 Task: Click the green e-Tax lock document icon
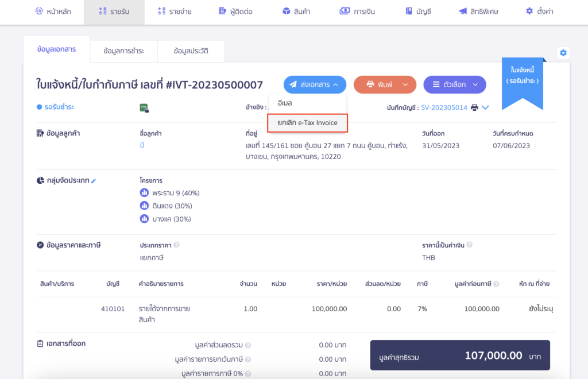[144, 109]
